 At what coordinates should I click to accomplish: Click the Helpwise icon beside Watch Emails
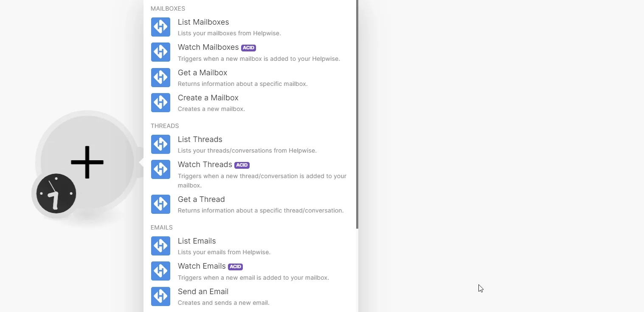click(160, 271)
